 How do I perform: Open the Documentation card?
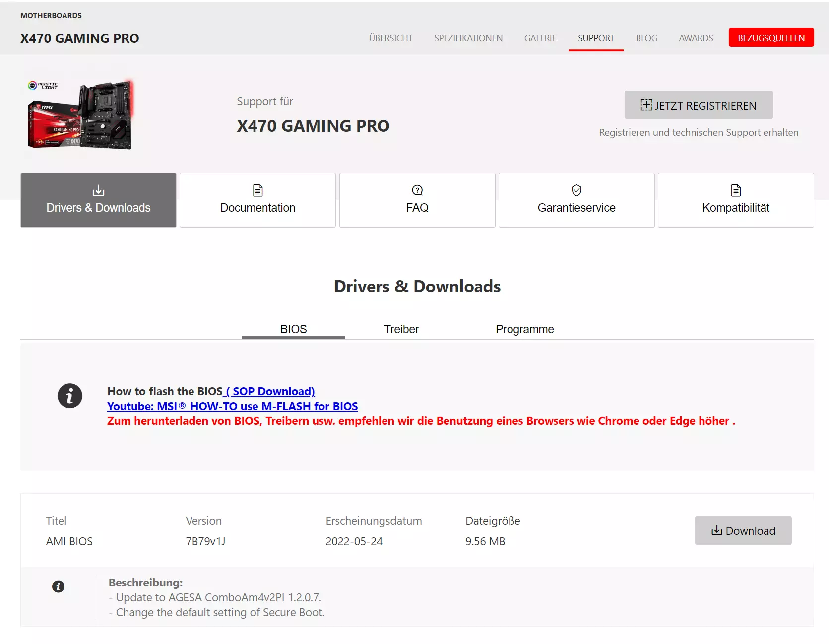pos(258,200)
